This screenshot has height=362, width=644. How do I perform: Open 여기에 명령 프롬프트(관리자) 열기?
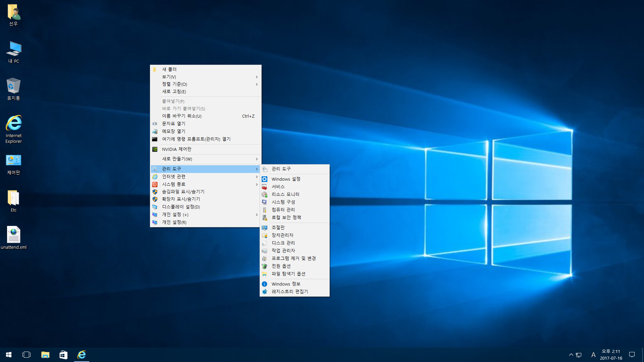[x=206, y=139]
